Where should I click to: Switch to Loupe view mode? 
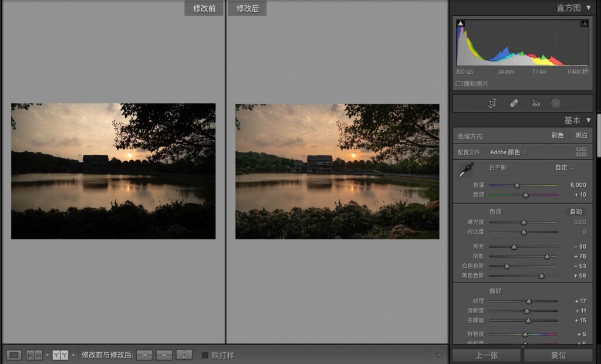coord(15,355)
